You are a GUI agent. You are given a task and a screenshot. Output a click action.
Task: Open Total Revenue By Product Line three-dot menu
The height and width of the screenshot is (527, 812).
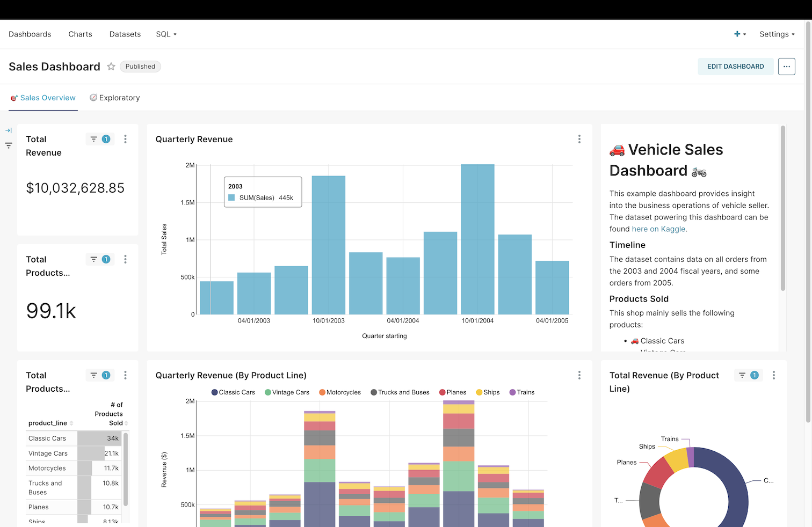(x=774, y=375)
